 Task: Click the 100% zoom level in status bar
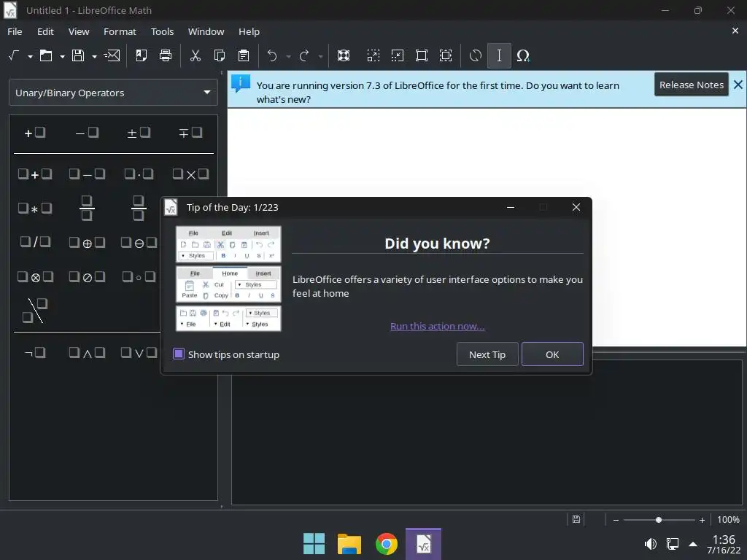[x=729, y=520]
